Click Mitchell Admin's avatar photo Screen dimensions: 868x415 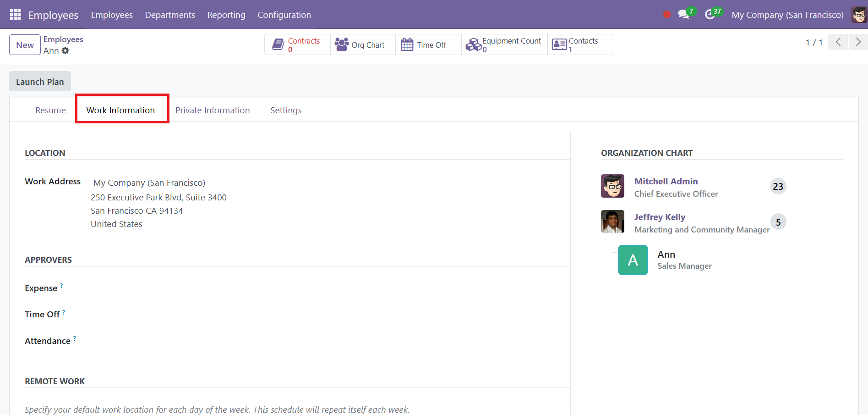coord(612,186)
